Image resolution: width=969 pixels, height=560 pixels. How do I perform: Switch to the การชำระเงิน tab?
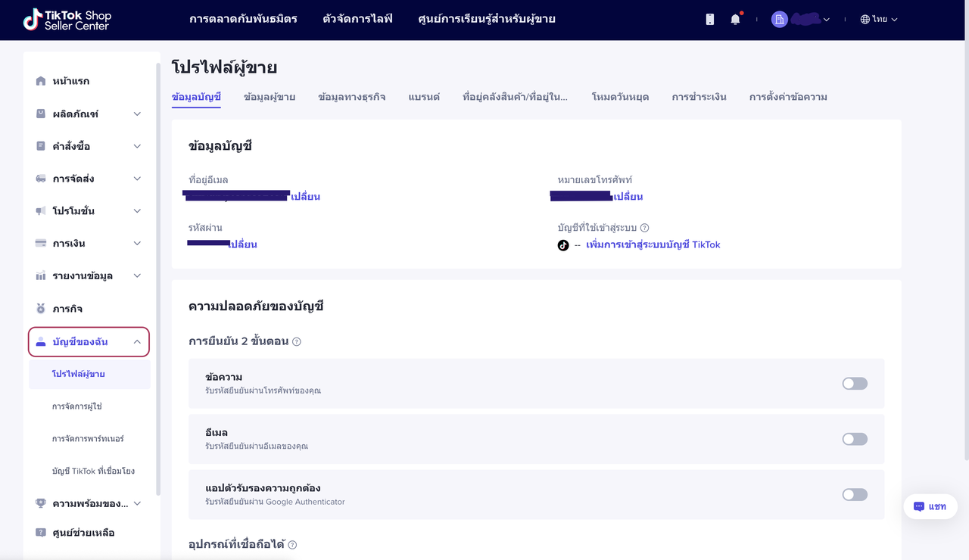pyautogui.click(x=699, y=97)
